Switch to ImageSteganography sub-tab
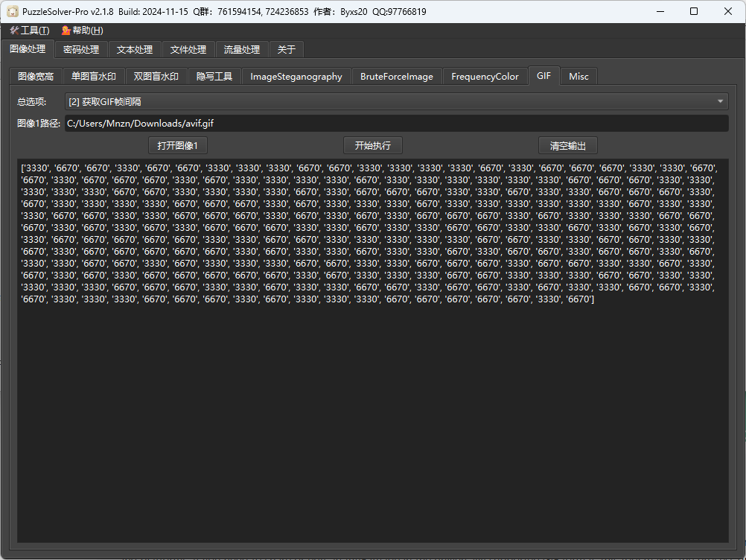Image resolution: width=746 pixels, height=560 pixels. click(296, 77)
